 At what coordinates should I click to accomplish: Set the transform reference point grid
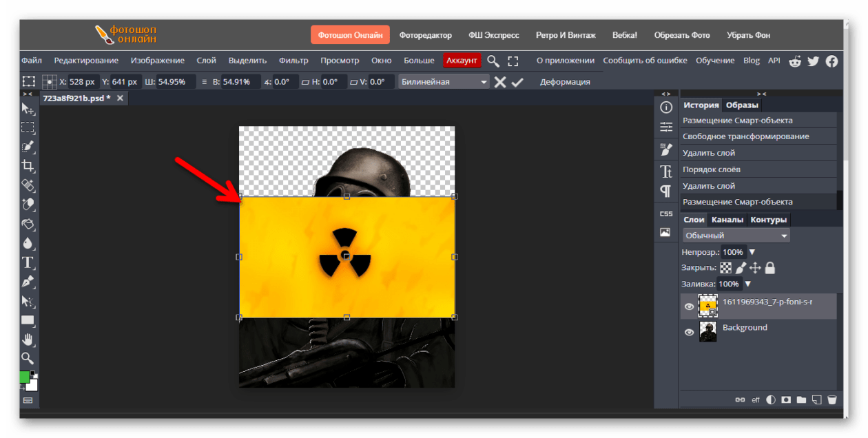click(50, 82)
